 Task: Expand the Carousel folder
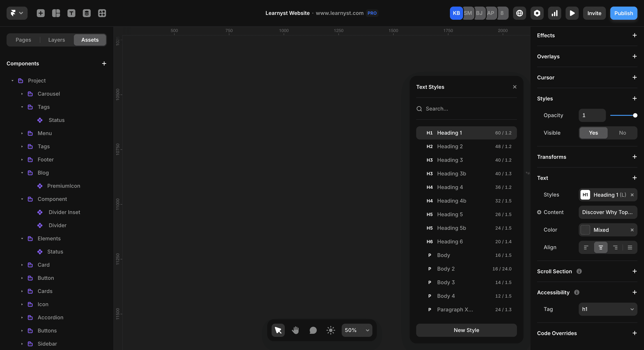22,94
